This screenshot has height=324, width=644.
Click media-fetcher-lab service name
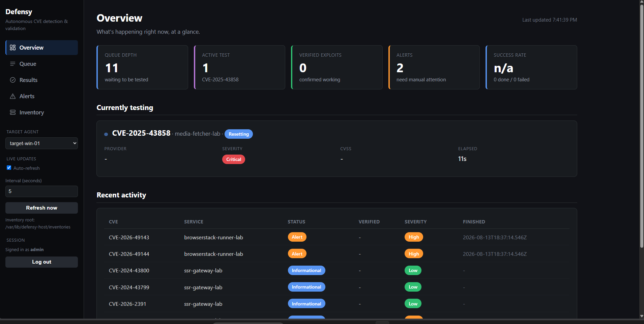198,134
